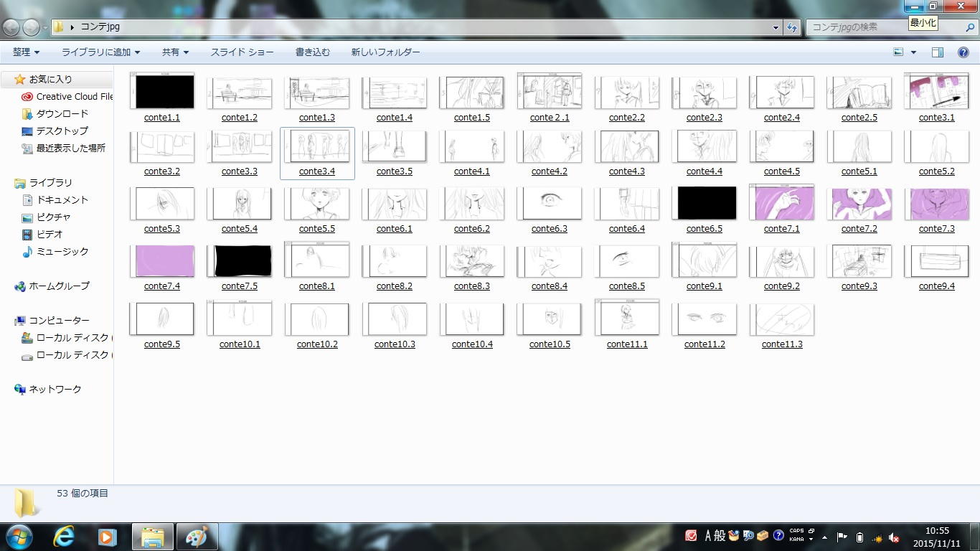Open help with the blue question mark button
980x551 pixels.
tap(963, 52)
